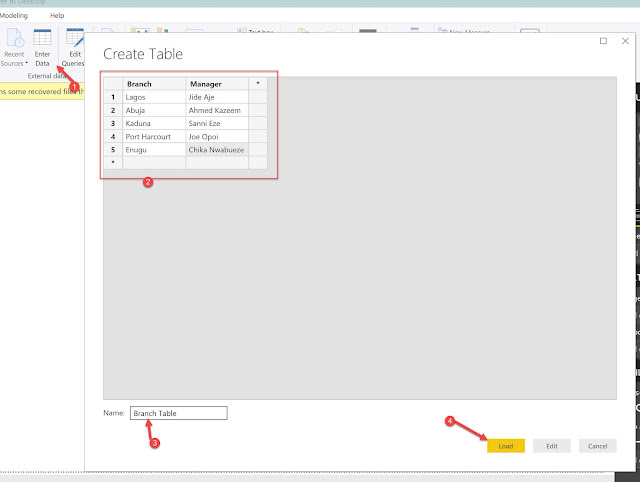The width and height of the screenshot is (640, 482).
Task: Click empty Manager cell in new row
Action: pyautogui.click(x=217, y=162)
